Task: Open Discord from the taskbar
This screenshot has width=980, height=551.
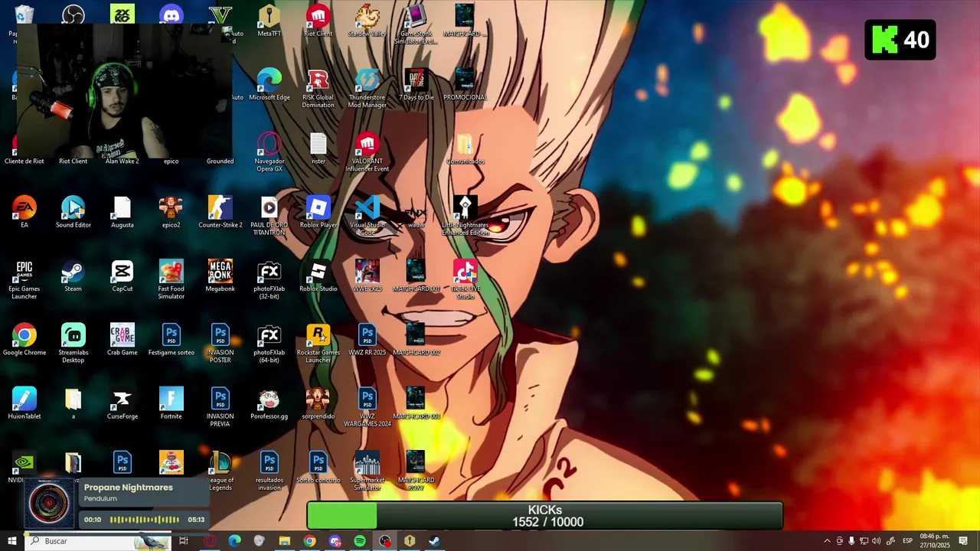Action: 335,541
